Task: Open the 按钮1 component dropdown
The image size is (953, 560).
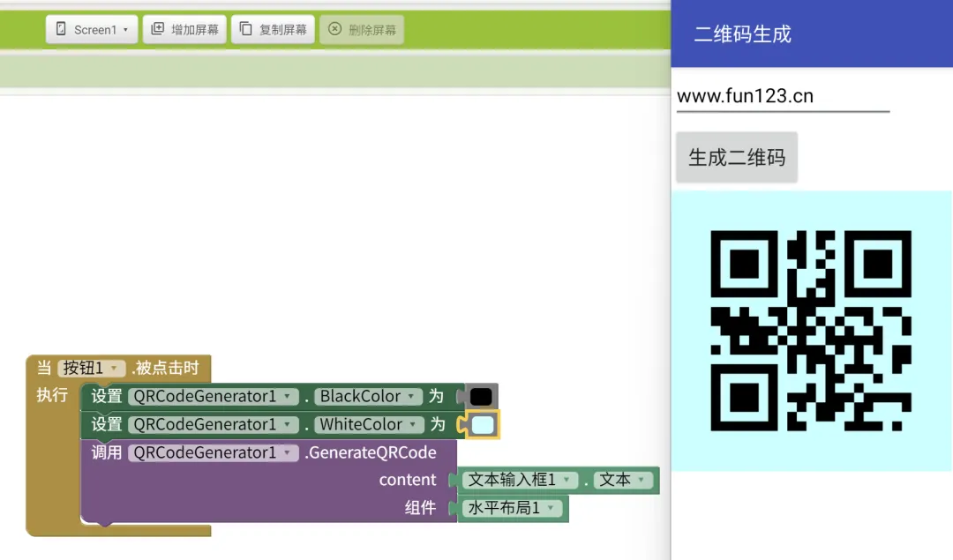Action: [92, 368]
